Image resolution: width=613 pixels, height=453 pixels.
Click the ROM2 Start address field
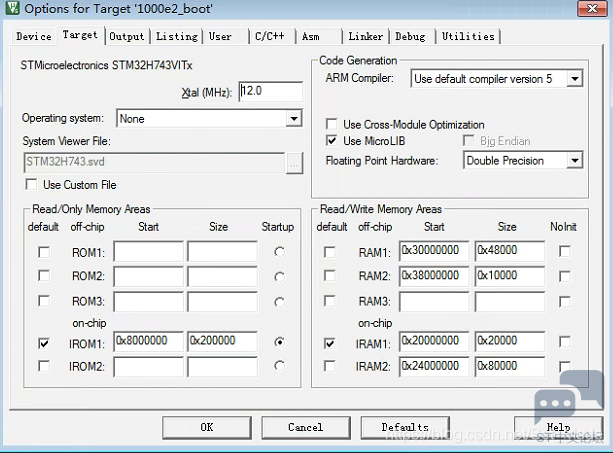149,276
